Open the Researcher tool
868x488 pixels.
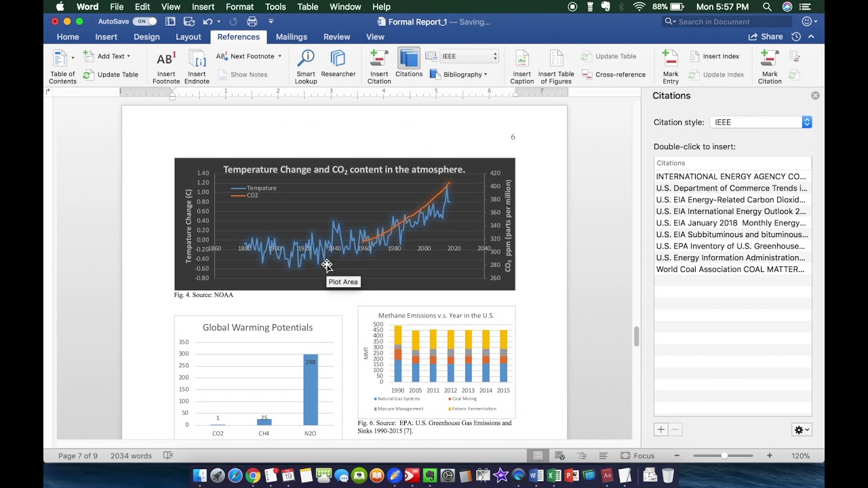tap(338, 63)
